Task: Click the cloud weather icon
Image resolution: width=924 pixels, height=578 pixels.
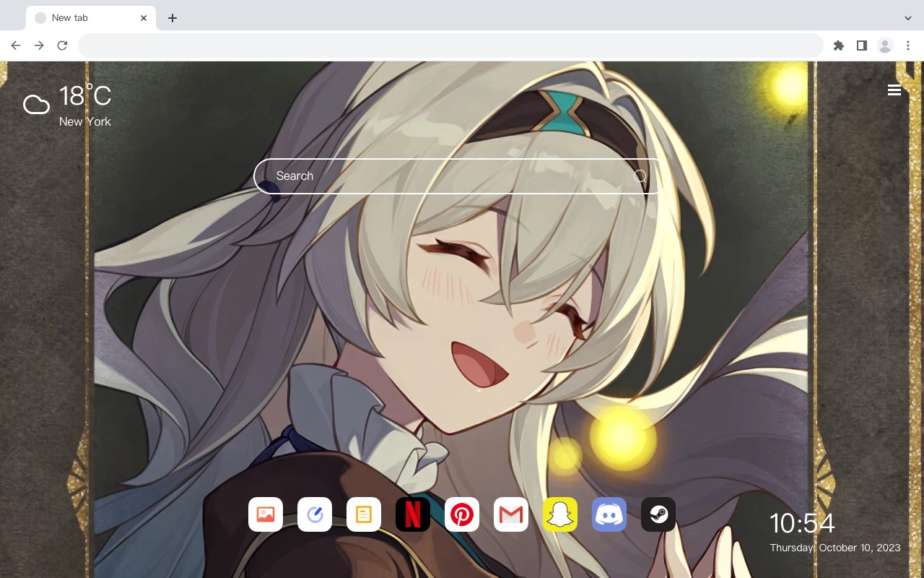Action: 36,105
